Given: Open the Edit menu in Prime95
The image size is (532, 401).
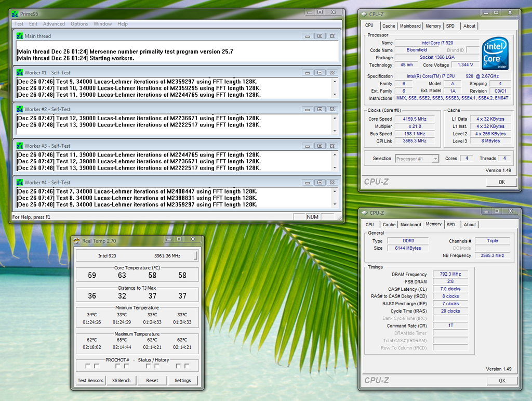Looking at the screenshot, I should [33, 24].
